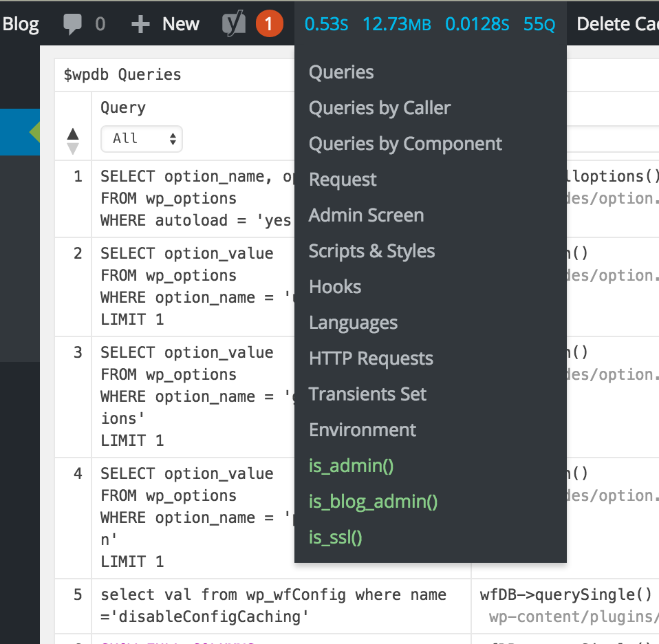
Task: Open the Yoast SEO icon
Action: (x=234, y=23)
